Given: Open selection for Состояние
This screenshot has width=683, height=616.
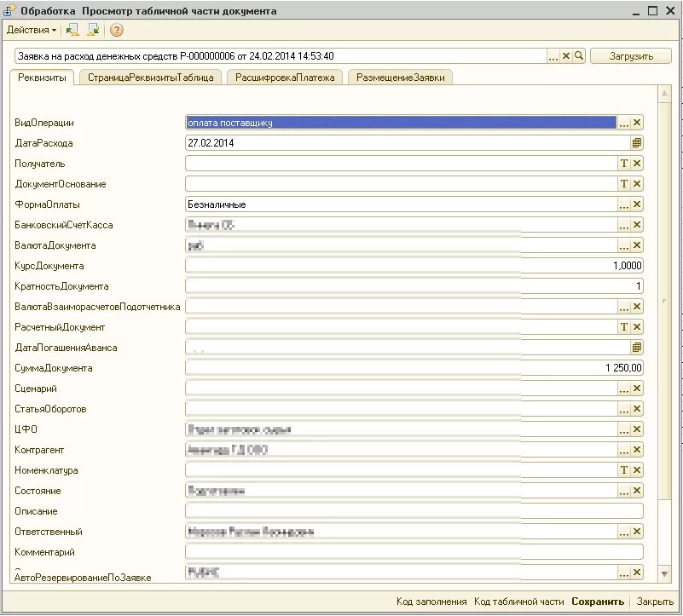Looking at the screenshot, I should 624,491.
